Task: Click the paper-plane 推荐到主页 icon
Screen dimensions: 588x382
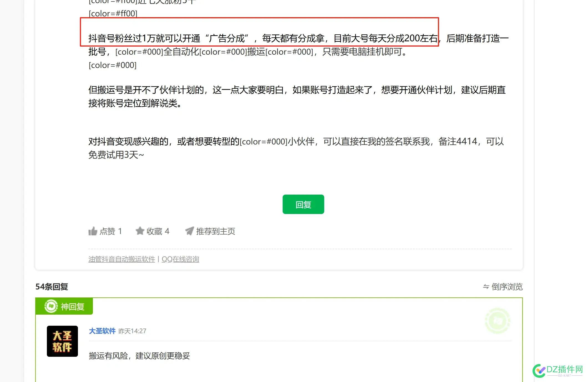Action: (189, 231)
